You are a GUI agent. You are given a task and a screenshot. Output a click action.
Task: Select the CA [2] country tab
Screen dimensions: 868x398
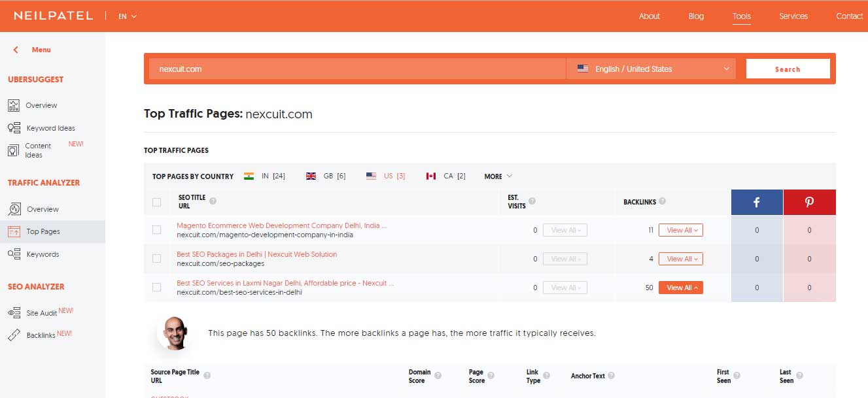[445, 176]
